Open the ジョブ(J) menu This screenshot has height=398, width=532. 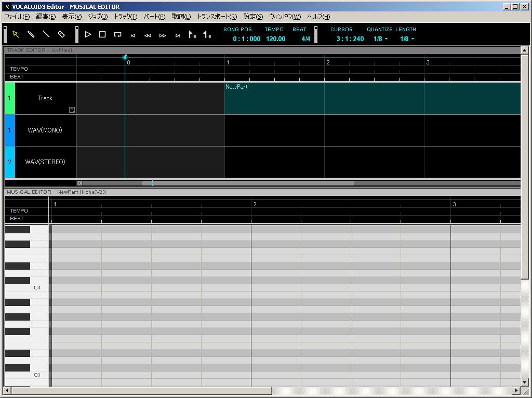(x=98, y=17)
